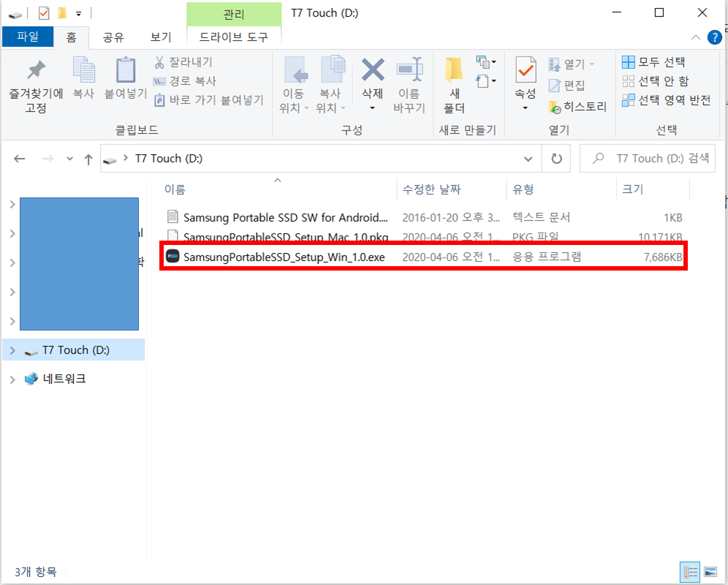Click the PSSD icon of the Win setup exe
This screenshot has width=728, height=585.
coord(172,256)
